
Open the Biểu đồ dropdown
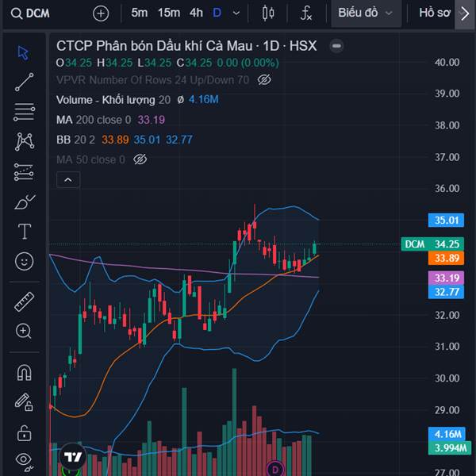tap(366, 13)
